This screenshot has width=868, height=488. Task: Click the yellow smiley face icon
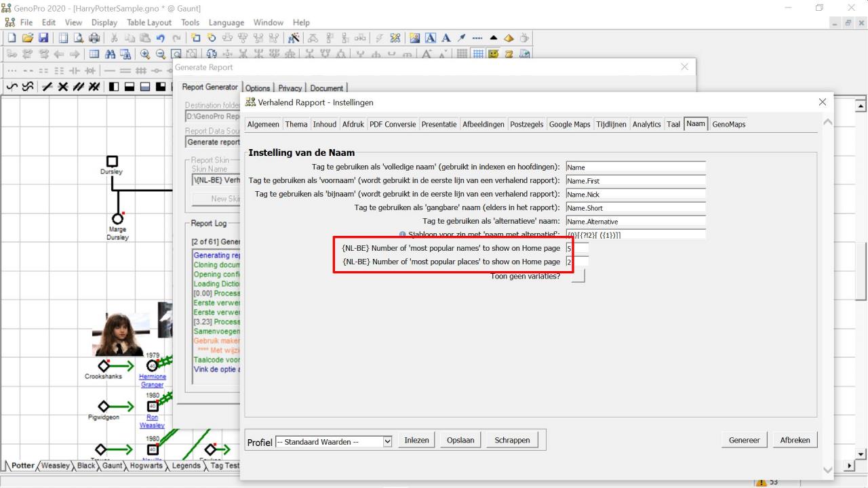pos(493,55)
